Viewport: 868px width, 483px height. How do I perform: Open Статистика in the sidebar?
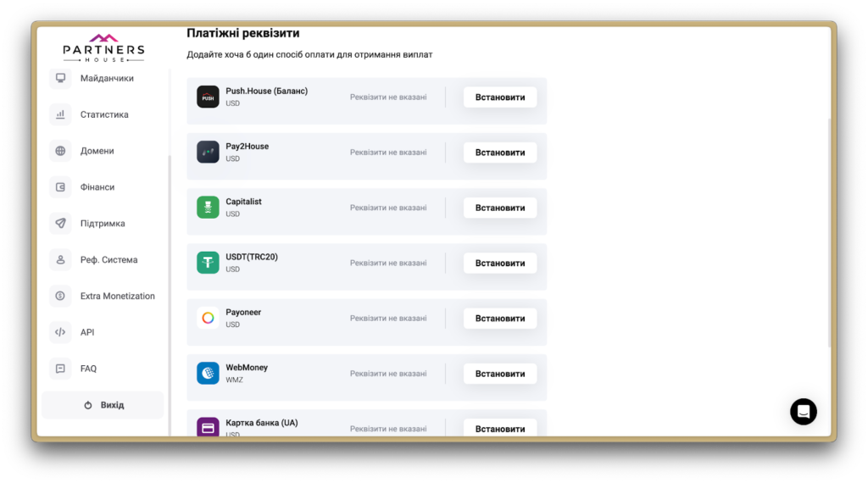(x=103, y=114)
